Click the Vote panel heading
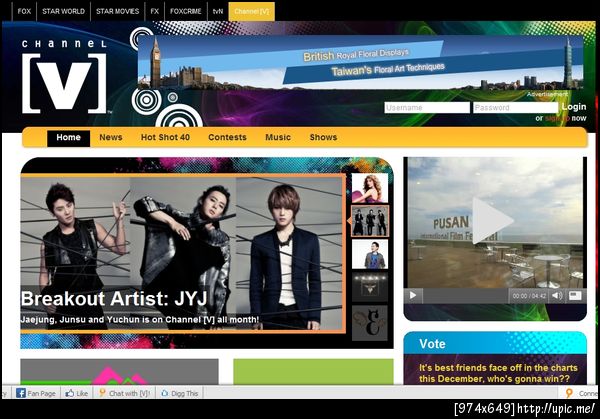 point(432,344)
